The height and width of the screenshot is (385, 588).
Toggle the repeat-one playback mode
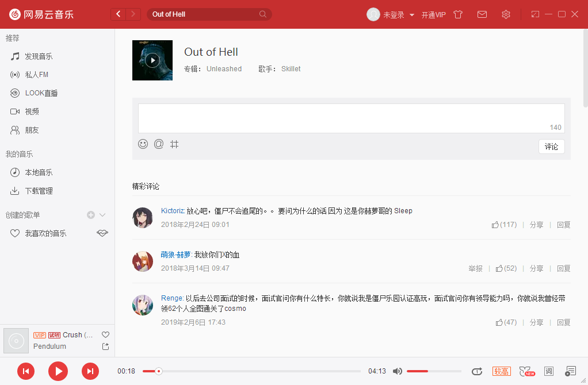pos(477,371)
